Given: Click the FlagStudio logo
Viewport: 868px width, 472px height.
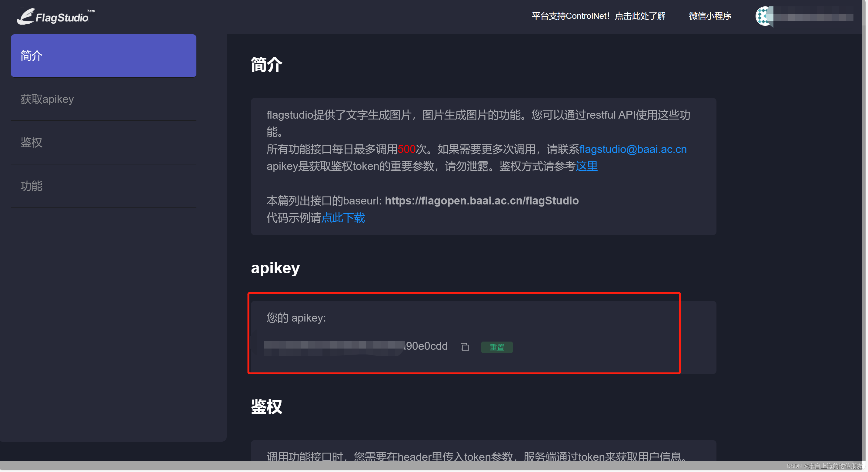Looking at the screenshot, I should pos(55,16).
